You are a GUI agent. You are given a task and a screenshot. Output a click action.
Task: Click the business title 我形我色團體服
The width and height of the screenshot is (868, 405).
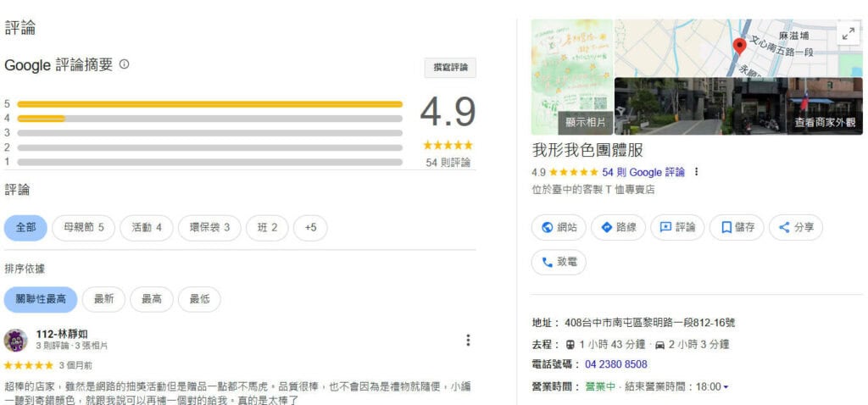[x=587, y=151]
